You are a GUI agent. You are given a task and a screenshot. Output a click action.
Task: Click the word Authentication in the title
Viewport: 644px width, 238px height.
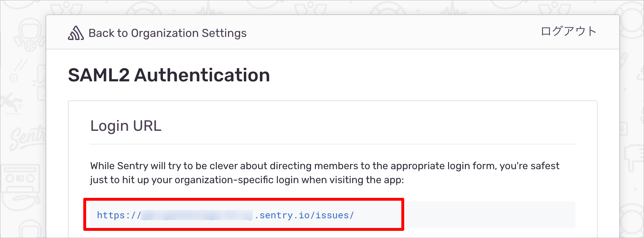click(202, 75)
